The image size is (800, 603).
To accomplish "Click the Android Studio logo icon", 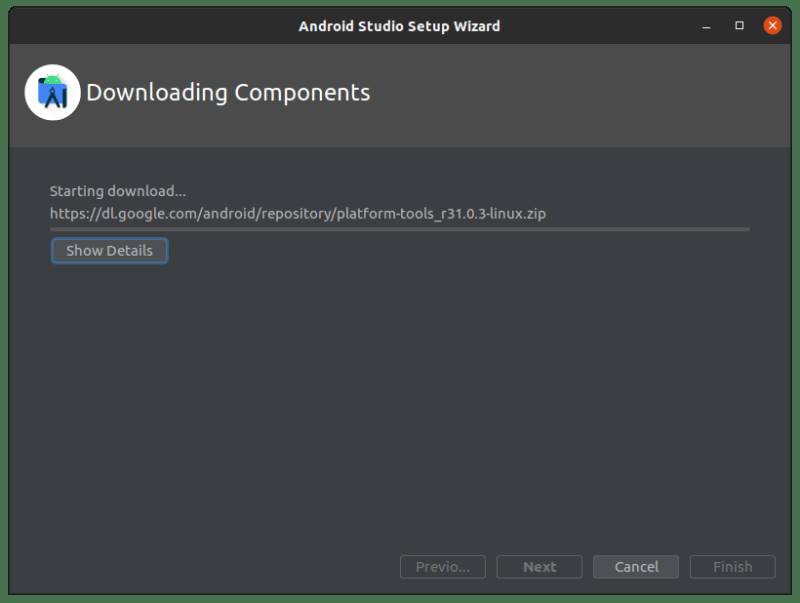I will click(53, 92).
